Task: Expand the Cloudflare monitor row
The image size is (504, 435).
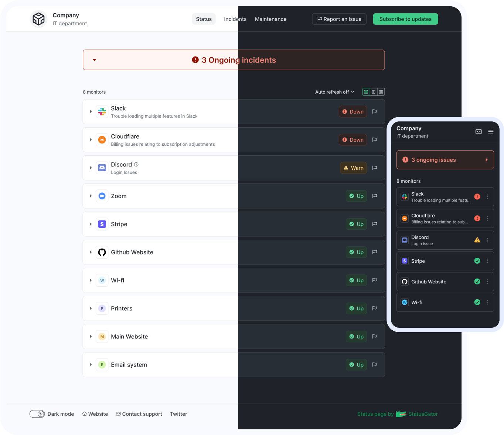Action: 91,140
